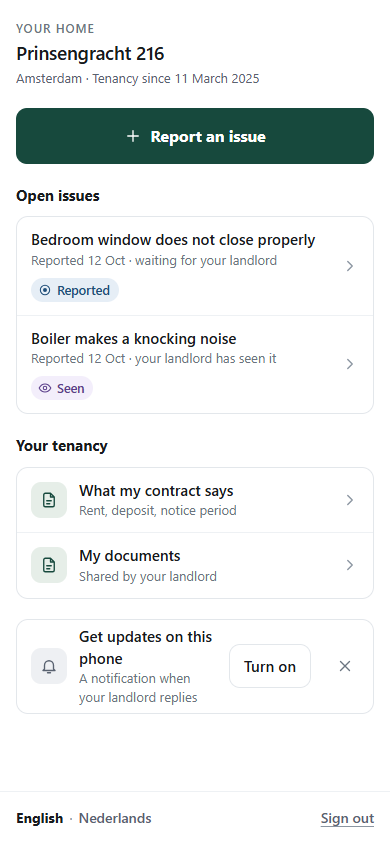Open the Bedroom window issue chevron
This screenshot has width=390, height=844.
pos(350,266)
